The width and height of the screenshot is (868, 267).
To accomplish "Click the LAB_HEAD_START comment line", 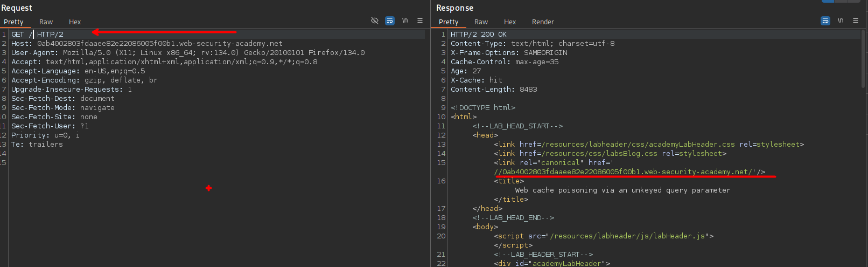I will coord(517,126).
